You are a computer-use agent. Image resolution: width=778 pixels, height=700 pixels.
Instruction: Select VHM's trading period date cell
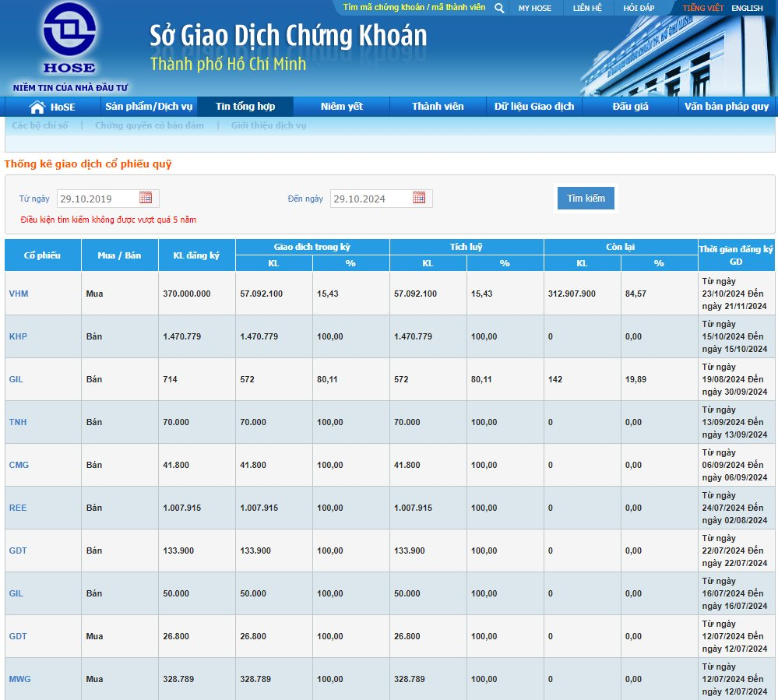click(x=736, y=294)
